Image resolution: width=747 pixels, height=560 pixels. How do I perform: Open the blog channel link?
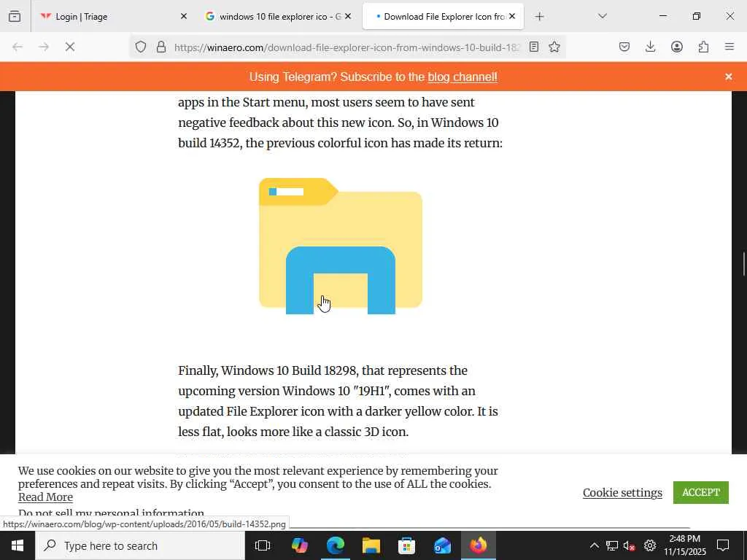click(462, 77)
